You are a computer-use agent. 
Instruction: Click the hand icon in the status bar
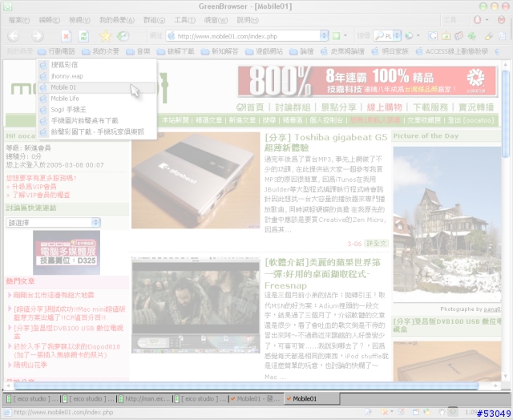point(442,412)
